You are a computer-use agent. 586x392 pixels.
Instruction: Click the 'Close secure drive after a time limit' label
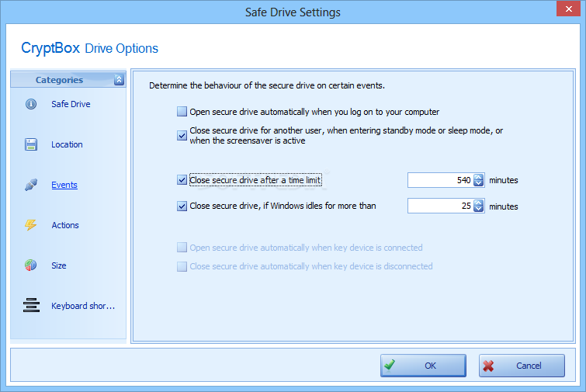255,180
